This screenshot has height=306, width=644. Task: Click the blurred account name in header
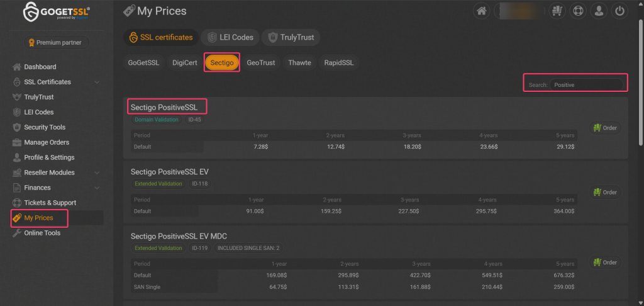click(519, 11)
